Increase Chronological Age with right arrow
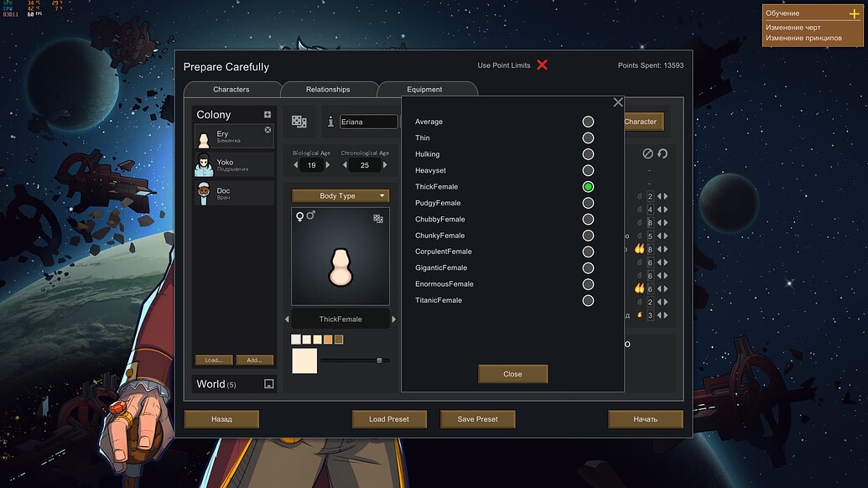The width and height of the screenshot is (868, 488). [x=385, y=165]
